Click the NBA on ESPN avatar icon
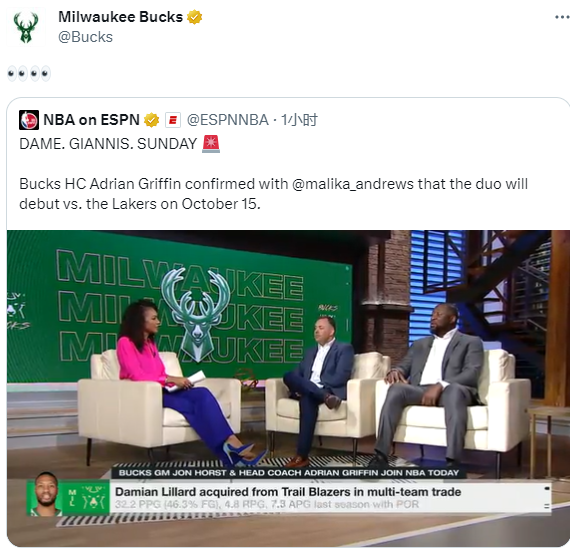 coord(29,120)
